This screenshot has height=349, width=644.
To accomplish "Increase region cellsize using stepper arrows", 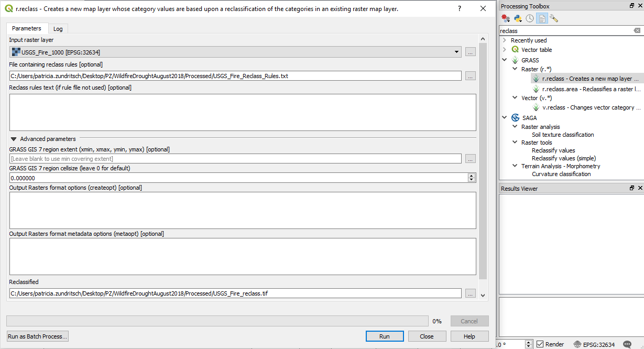I will (x=472, y=176).
